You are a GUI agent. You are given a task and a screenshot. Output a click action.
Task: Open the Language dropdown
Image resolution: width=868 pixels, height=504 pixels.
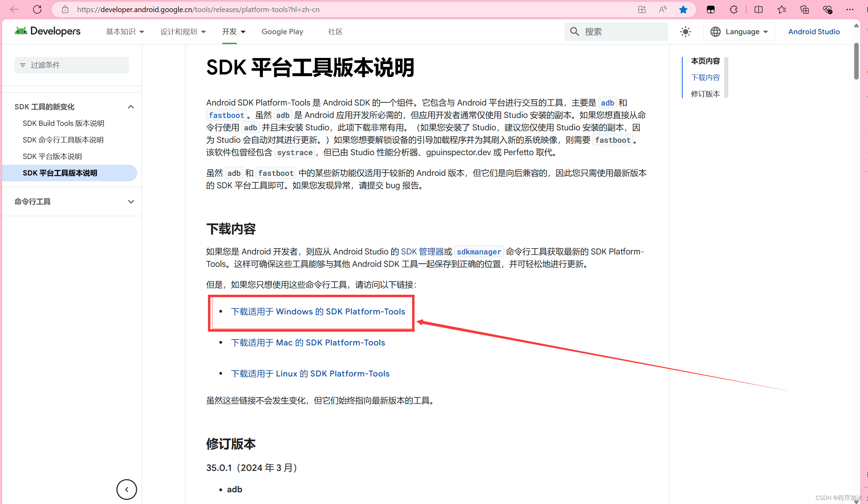[x=739, y=32]
